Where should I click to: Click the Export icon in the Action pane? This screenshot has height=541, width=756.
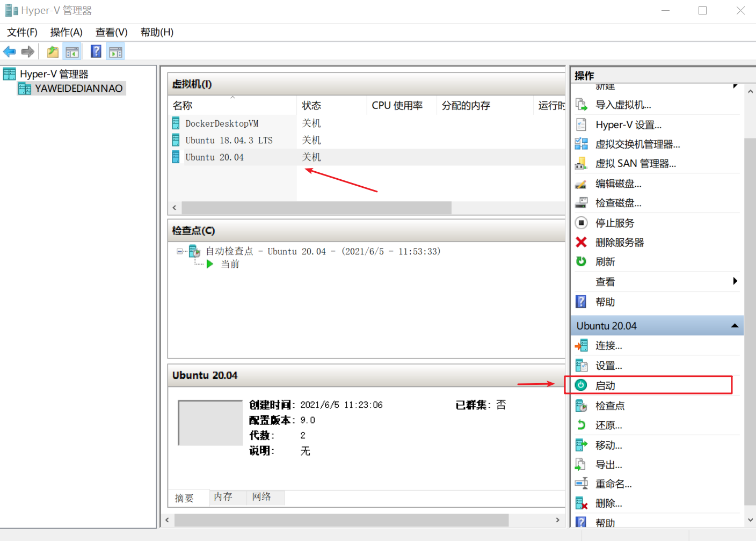click(x=581, y=464)
